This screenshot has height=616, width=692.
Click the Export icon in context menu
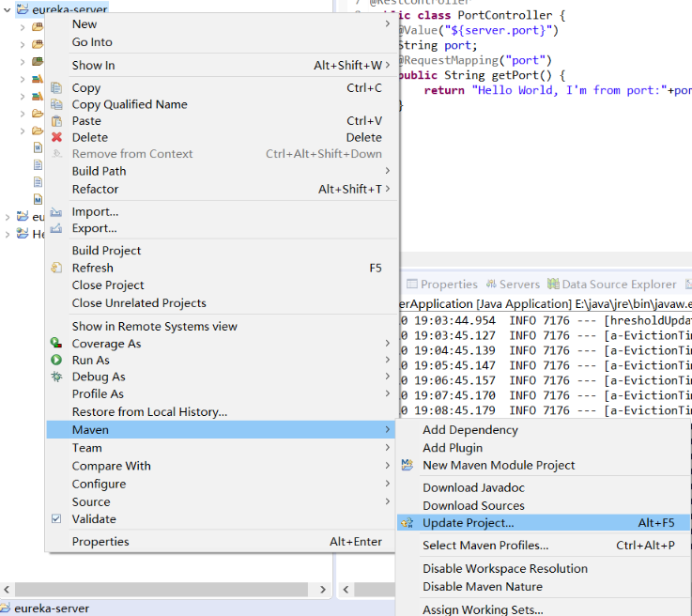pos(56,228)
